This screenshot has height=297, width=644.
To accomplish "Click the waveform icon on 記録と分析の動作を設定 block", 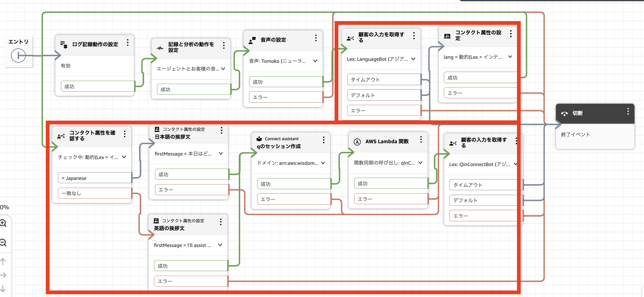I will click(x=160, y=48).
